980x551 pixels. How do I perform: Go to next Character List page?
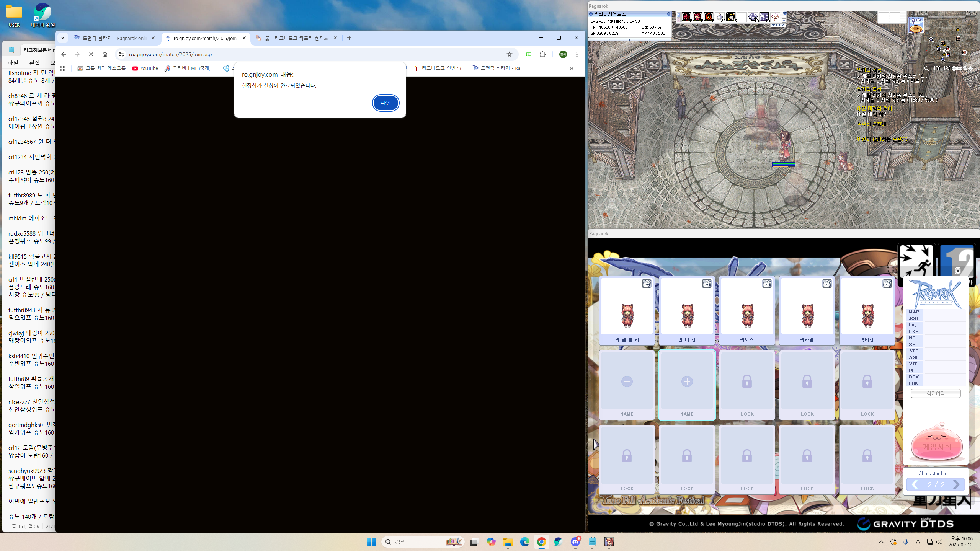pos(956,484)
